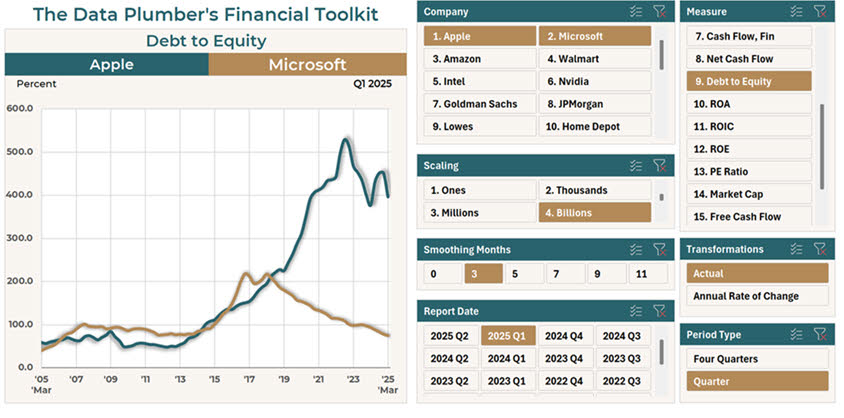Screen dimensions: 844x418
Task: Clear the Period Type filter
Action: click(819, 334)
